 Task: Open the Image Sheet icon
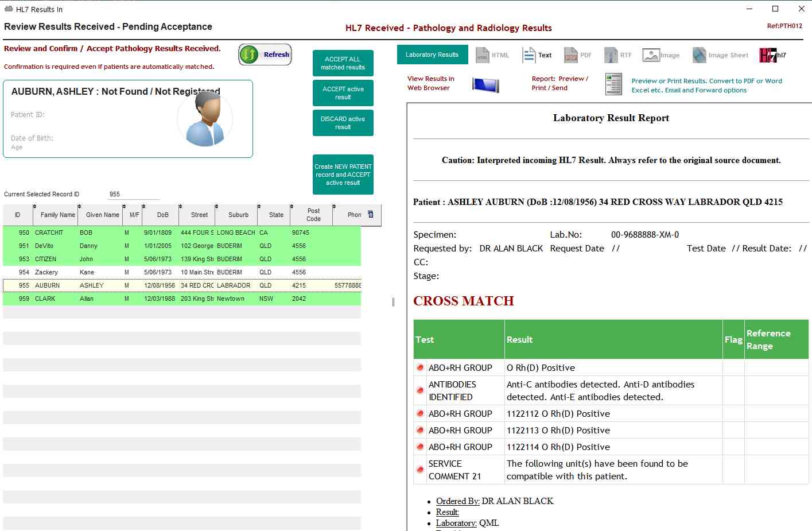tap(720, 55)
